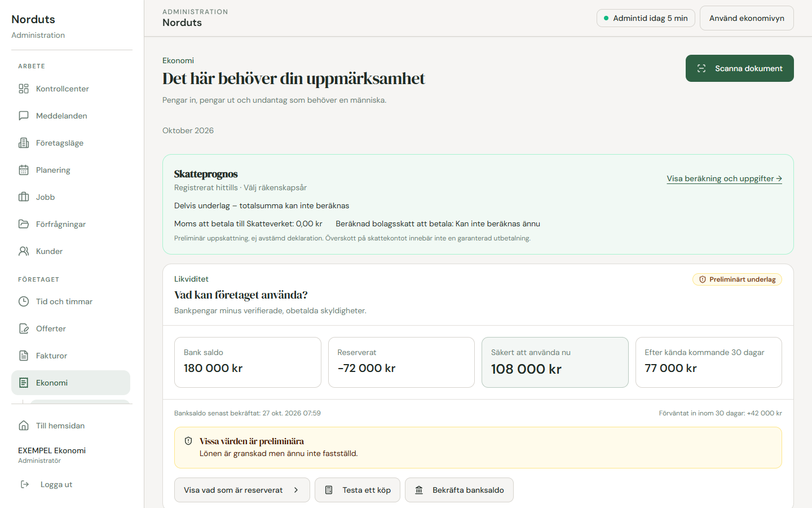The height and width of the screenshot is (508, 812).
Task: Expand Visa vad som är reserverat chevron
Action: (296, 490)
